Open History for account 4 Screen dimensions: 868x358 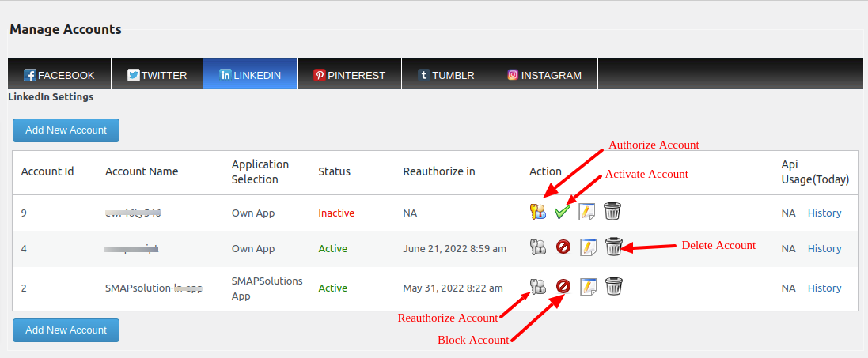pyautogui.click(x=824, y=248)
